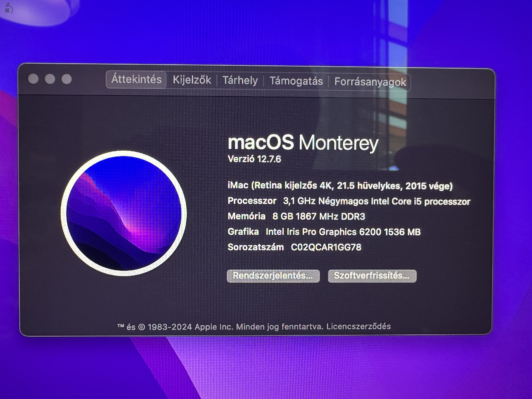
Task: Switch to the Áttekintés tab
Action: (x=136, y=79)
